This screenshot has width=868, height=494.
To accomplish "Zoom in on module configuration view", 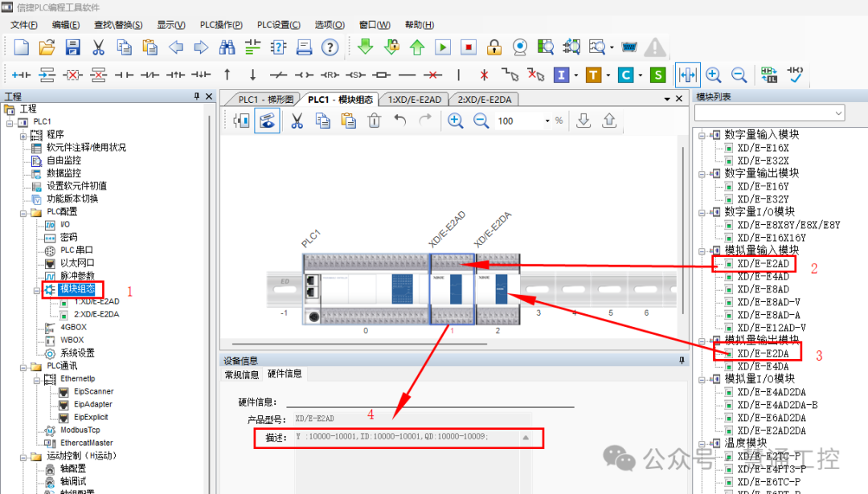I will [x=455, y=120].
